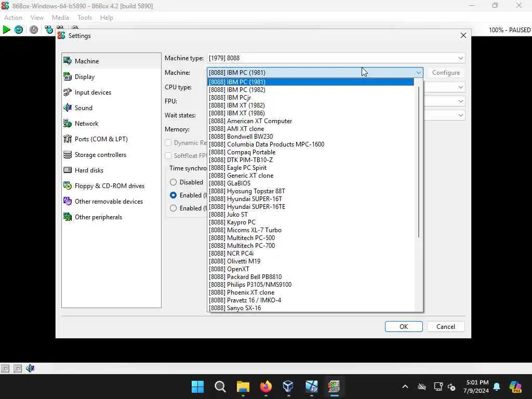Open Other peripherals settings

coord(111,217)
